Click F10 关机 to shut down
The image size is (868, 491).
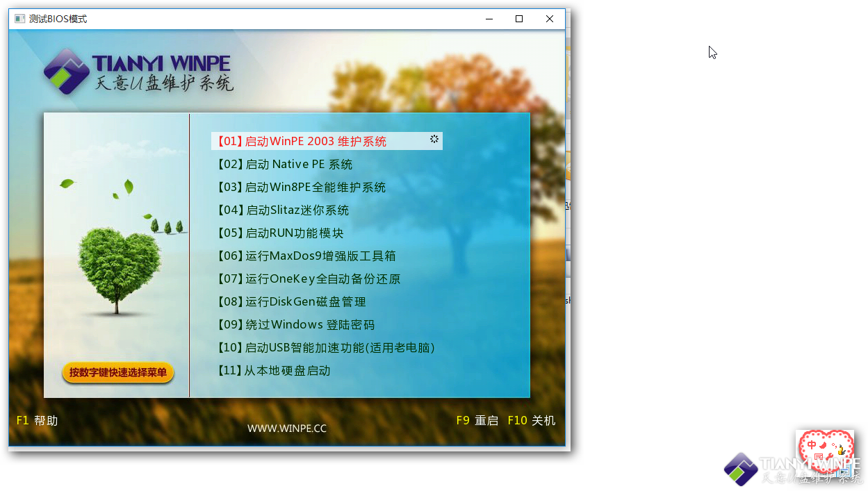[532, 421]
